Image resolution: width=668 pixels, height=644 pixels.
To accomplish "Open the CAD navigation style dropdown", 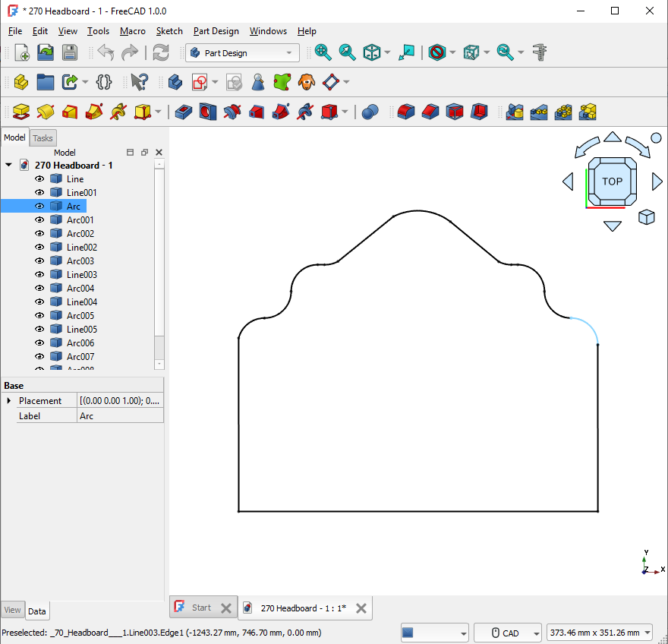I will (507, 633).
